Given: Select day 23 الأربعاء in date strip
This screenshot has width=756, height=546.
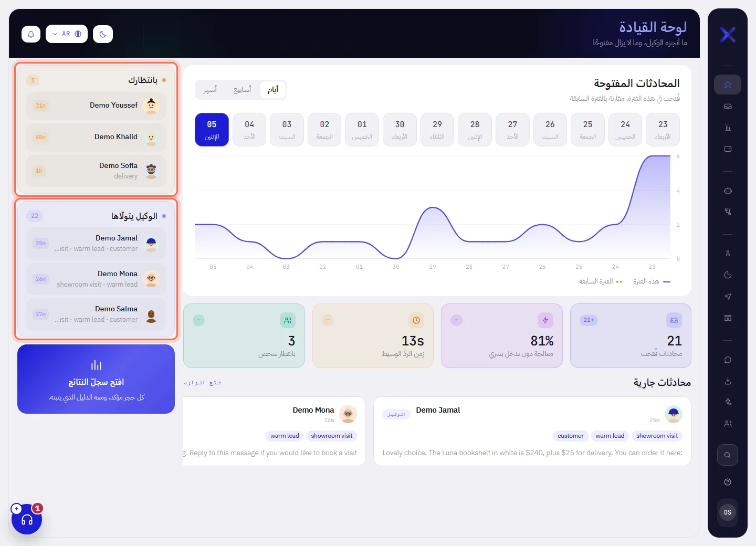Looking at the screenshot, I should (663, 130).
